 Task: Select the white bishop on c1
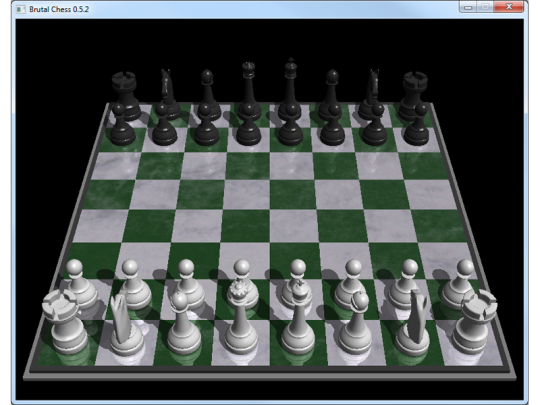tap(184, 324)
